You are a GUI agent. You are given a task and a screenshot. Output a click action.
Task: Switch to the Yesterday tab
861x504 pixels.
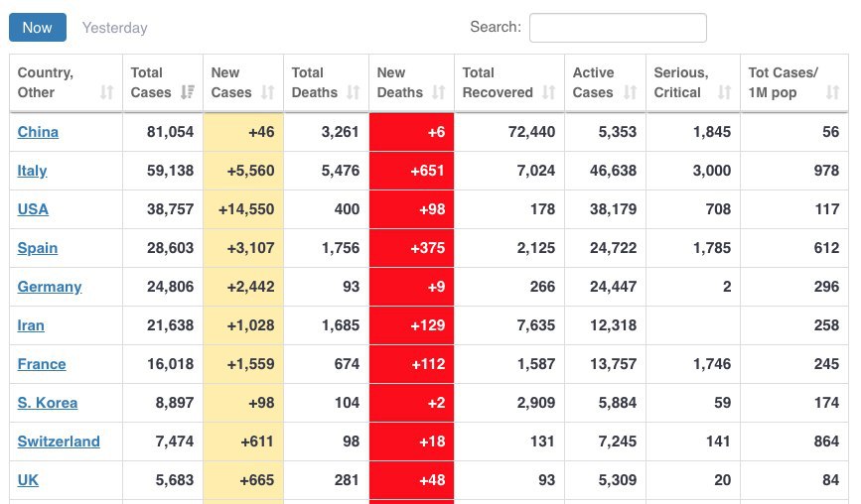[x=114, y=28]
